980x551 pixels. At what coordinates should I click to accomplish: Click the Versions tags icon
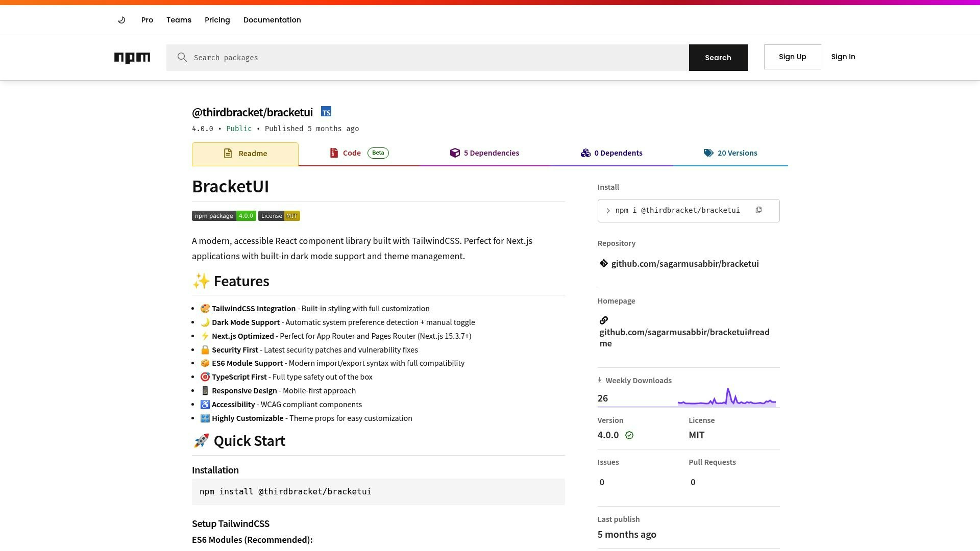pos(708,153)
